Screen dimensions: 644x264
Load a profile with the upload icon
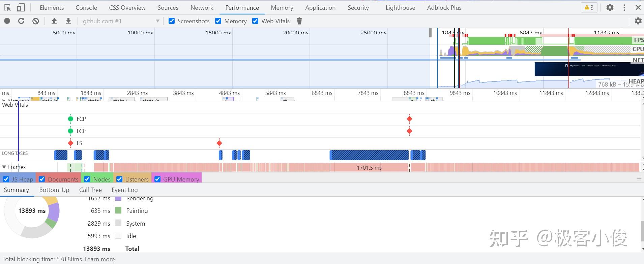[x=54, y=21]
